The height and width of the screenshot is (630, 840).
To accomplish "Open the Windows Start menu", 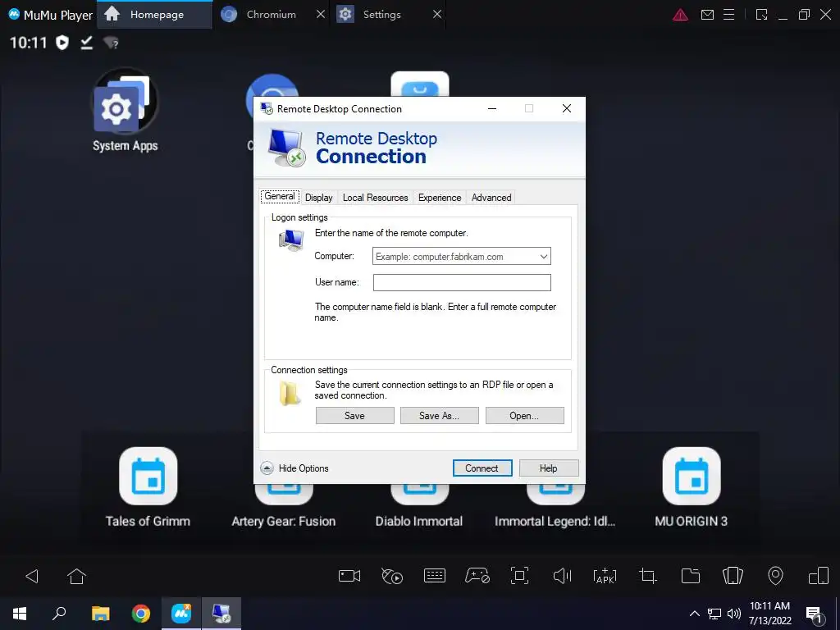I will click(20, 614).
